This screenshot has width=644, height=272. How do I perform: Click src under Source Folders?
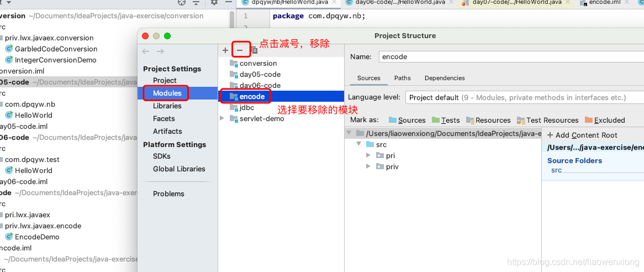(557, 170)
